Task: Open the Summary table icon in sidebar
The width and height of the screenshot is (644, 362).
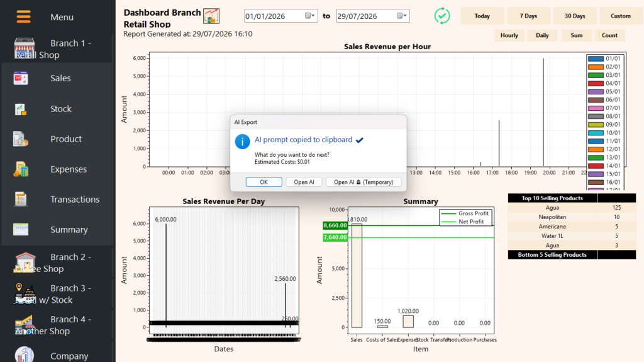Action: [21, 230]
